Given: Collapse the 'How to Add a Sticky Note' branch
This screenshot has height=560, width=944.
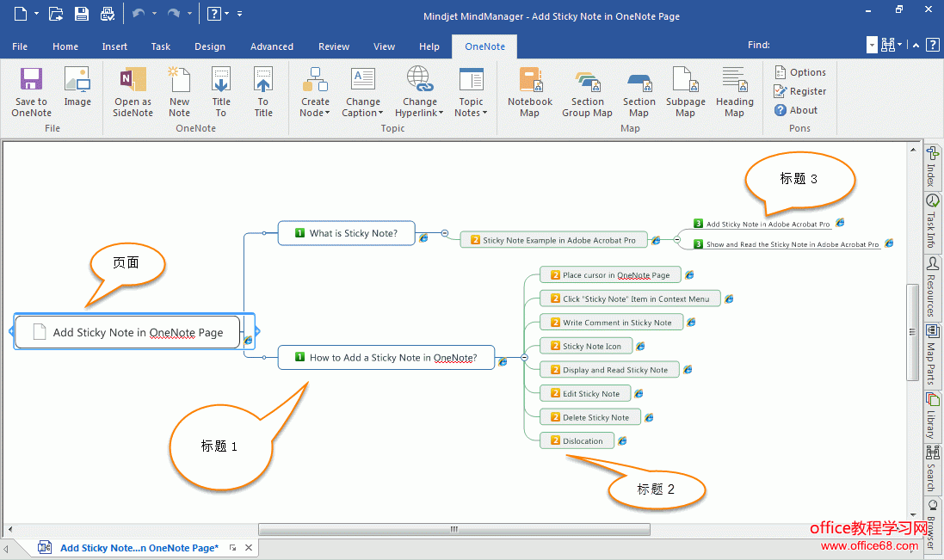Looking at the screenshot, I should click(x=524, y=357).
